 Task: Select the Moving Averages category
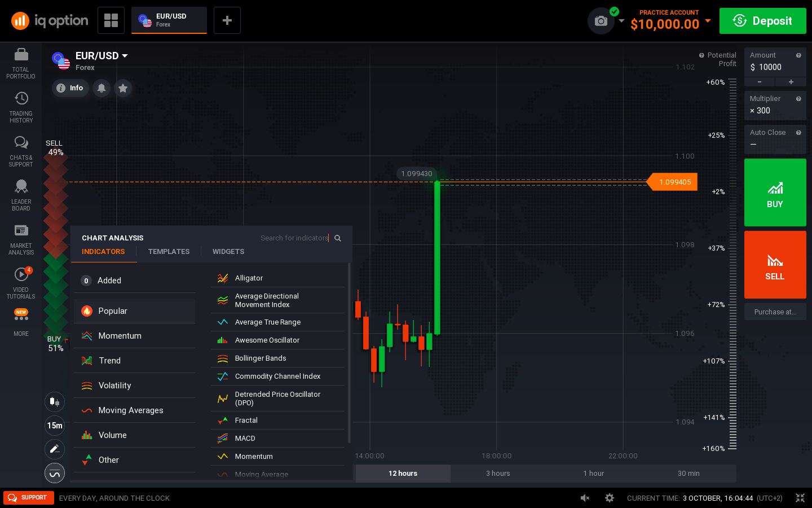[x=135, y=410]
